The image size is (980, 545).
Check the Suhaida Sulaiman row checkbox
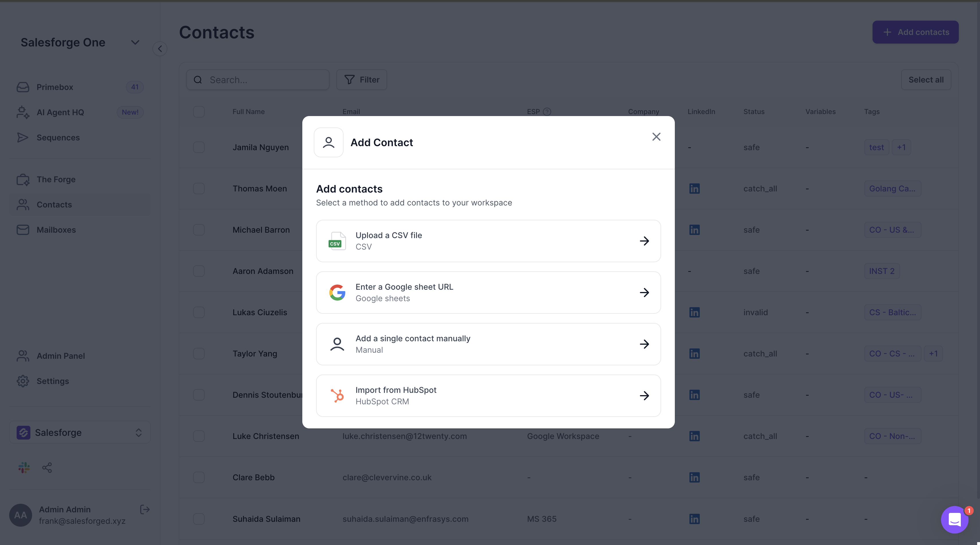coord(199,519)
